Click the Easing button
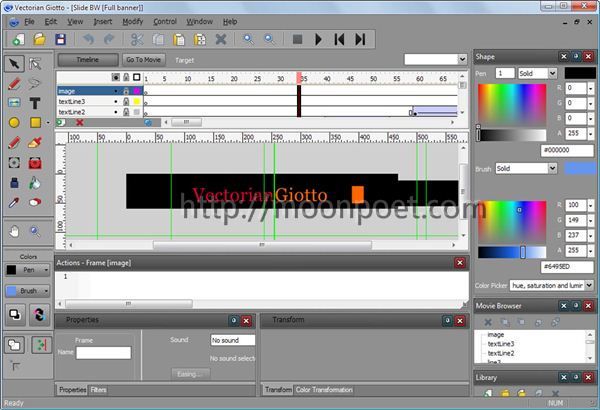The height and width of the screenshot is (410, 600). pyautogui.click(x=191, y=374)
